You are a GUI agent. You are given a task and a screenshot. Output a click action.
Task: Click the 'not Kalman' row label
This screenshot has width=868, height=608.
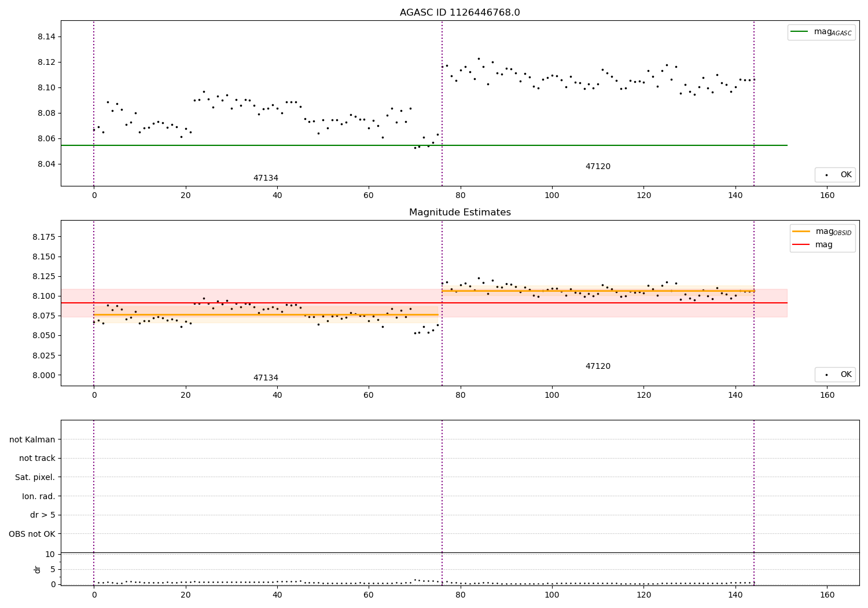click(32, 439)
